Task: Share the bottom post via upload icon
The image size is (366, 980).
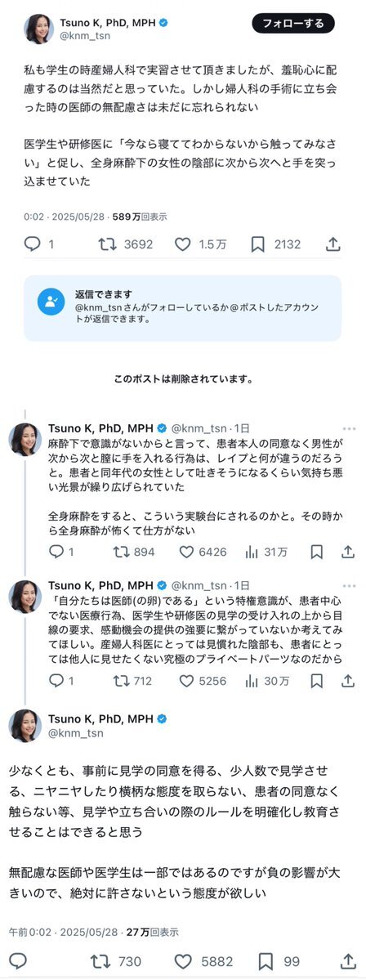Action: [349, 960]
